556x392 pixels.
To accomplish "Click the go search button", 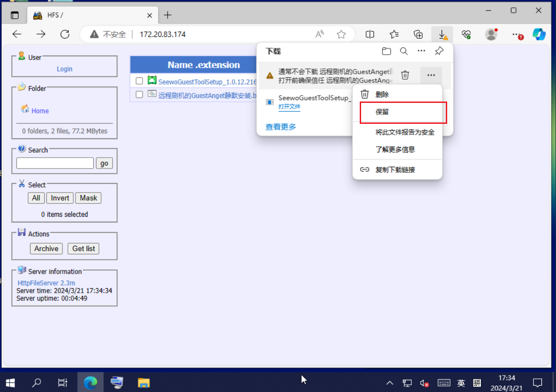I will click(104, 163).
